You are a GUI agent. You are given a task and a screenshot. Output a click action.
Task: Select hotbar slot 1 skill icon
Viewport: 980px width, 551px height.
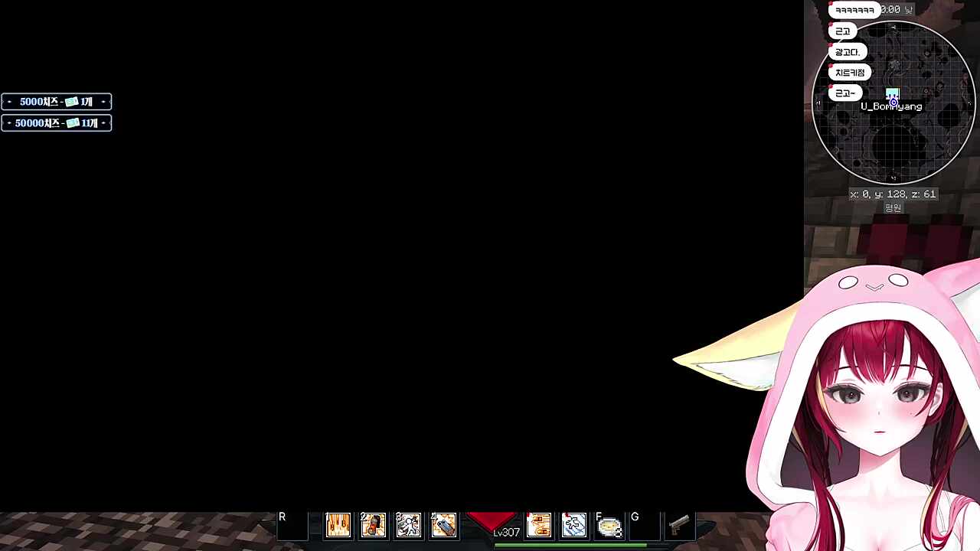click(x=338, y=525)
